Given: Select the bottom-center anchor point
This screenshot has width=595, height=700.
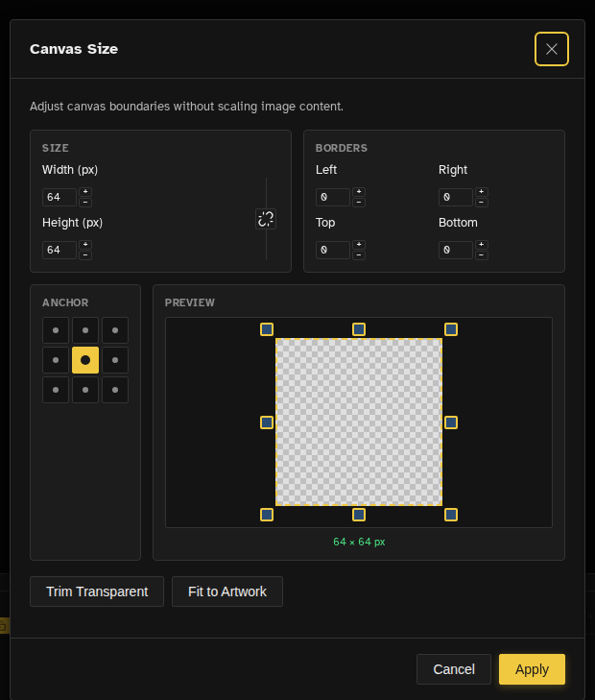Looking at the screenshot, I should (x=85, y=390).
